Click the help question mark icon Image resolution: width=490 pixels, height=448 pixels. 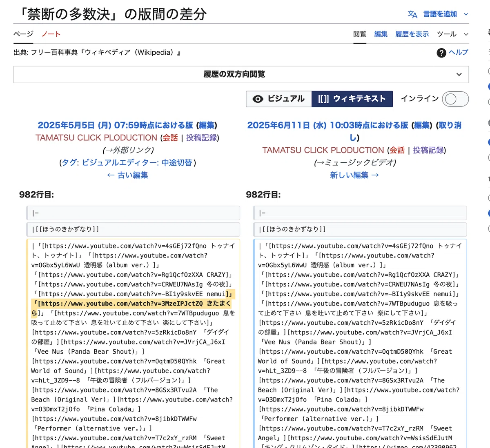pyautogui.click(x=441, y=53)
